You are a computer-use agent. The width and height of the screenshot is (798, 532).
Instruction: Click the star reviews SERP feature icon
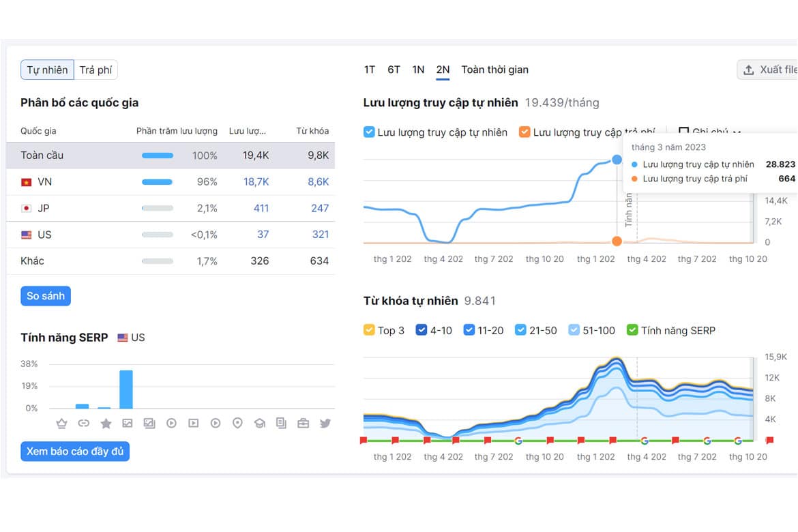[106, 423]
